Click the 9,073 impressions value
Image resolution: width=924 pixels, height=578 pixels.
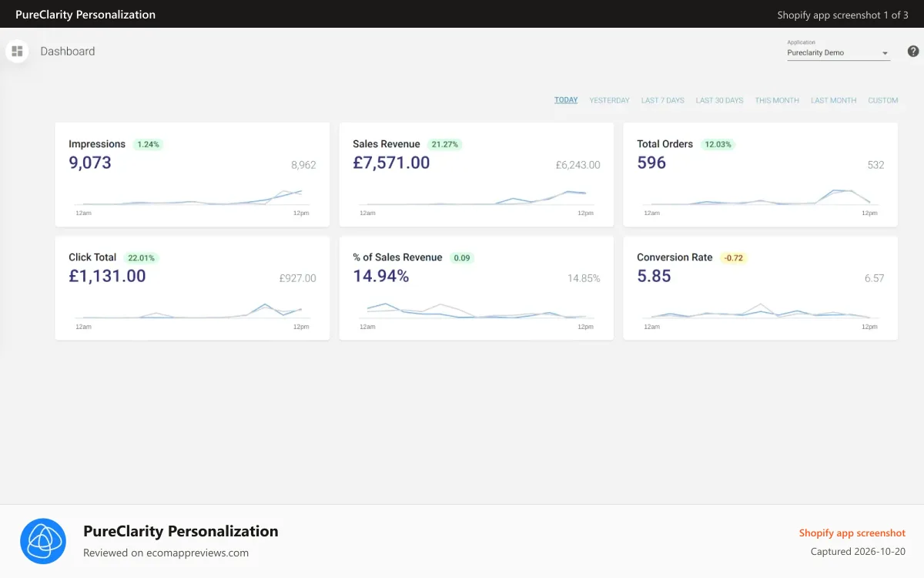90,163
